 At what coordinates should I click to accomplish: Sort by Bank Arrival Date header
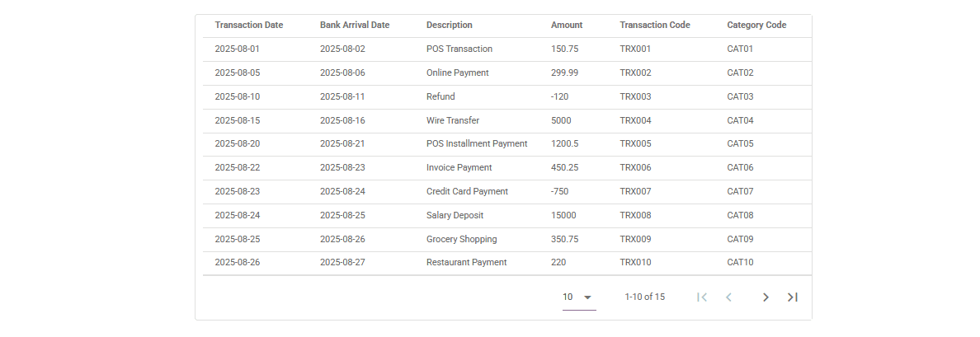[x=355, y=25]
